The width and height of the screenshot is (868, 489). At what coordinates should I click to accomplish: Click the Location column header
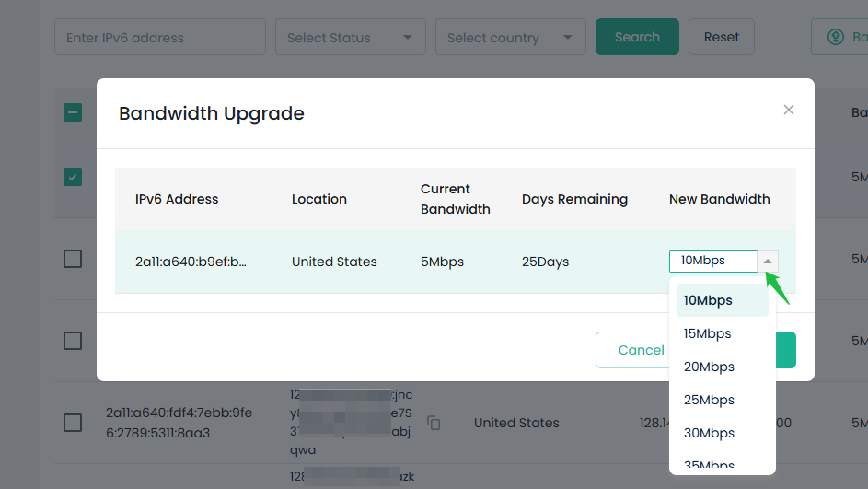319,199
